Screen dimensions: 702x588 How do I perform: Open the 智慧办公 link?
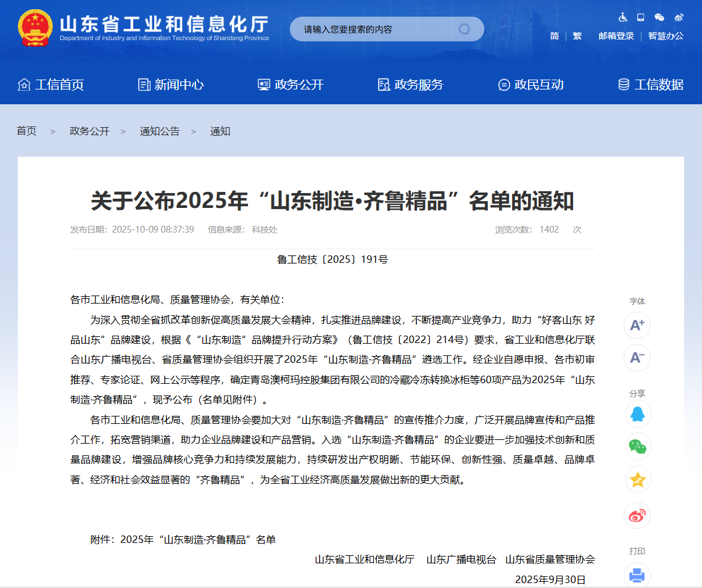coord(666,36)
